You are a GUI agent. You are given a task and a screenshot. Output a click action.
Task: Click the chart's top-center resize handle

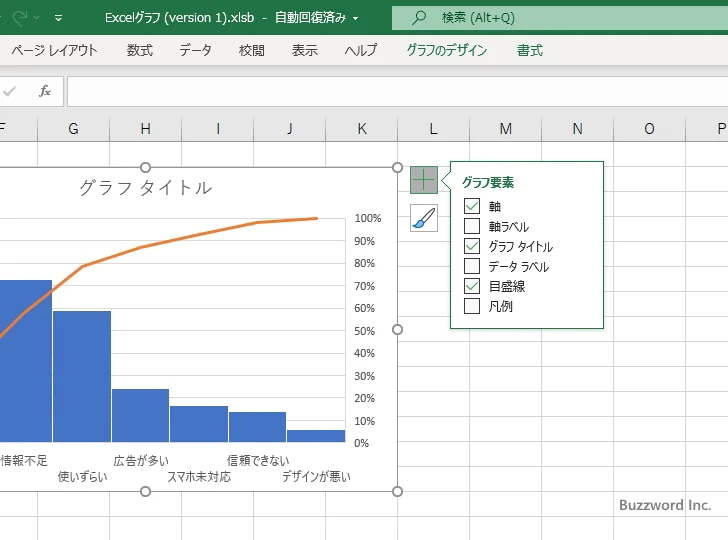point(145,167)
